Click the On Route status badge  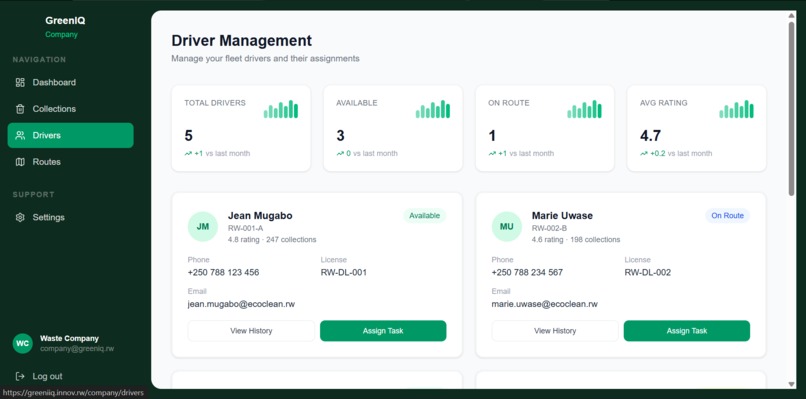tap(727, 216)
